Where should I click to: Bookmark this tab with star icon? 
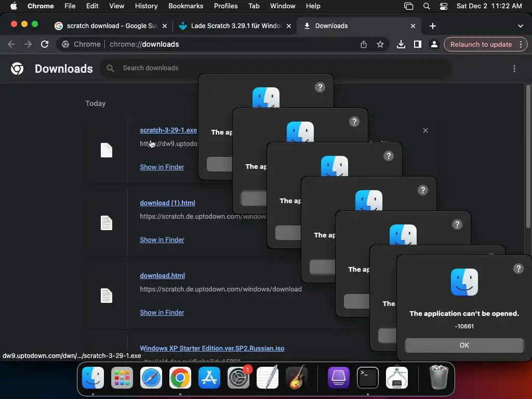(380, 44)
